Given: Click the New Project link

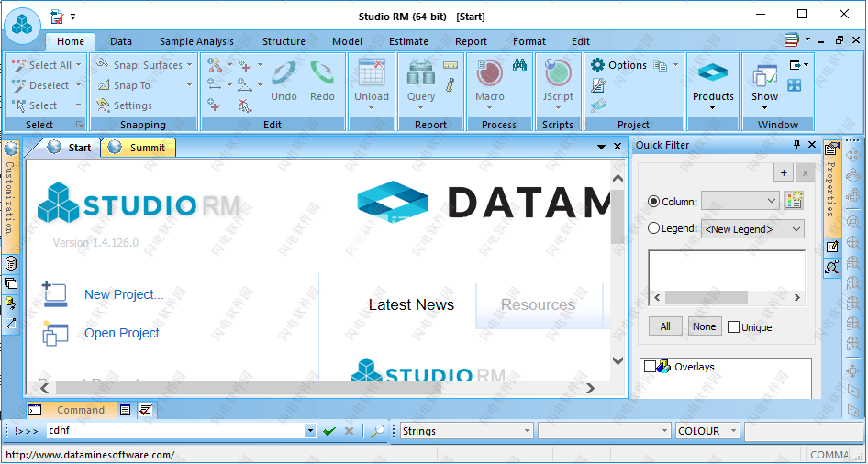Looking at the screenshot, I should tap(124, 294).
